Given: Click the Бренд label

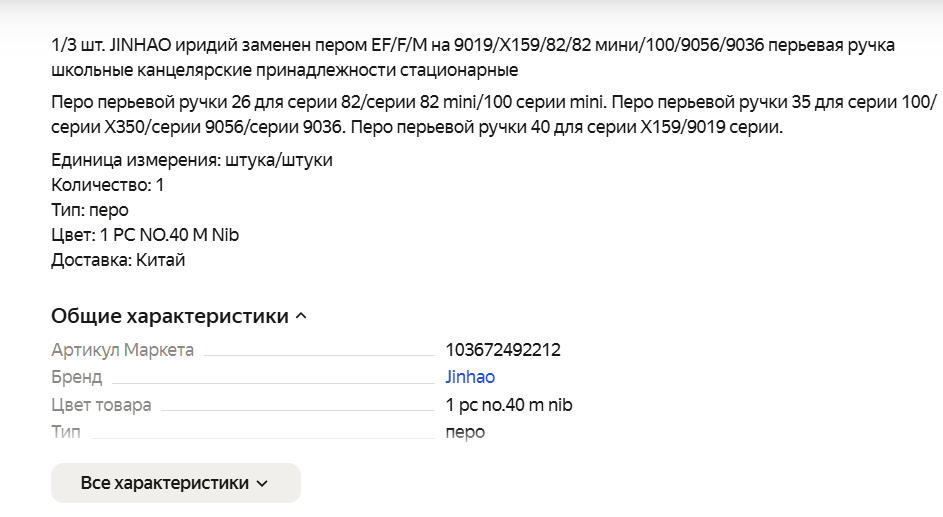Looking at the screenshot, I should pos(76,377).
